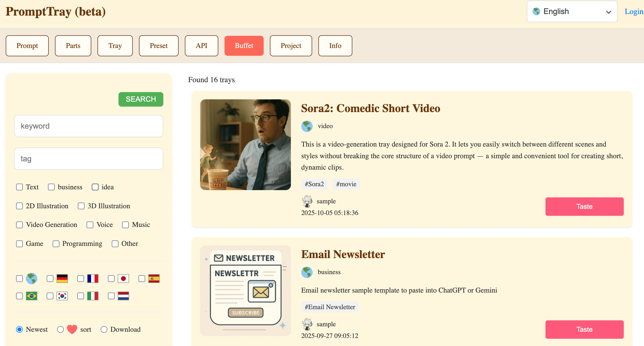The height and width of the screenshot is (346, 644).
Task: Click the Brazilian flag filter icon
Action: 31,296
